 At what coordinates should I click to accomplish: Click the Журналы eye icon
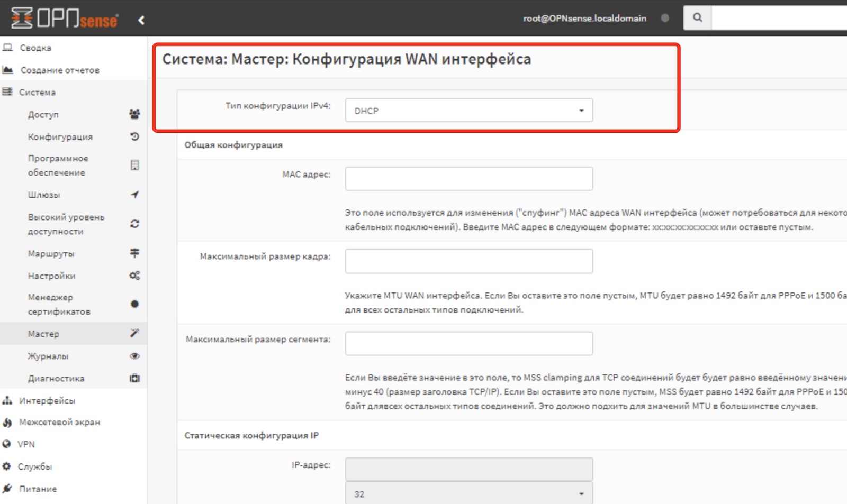click(135, 356)
